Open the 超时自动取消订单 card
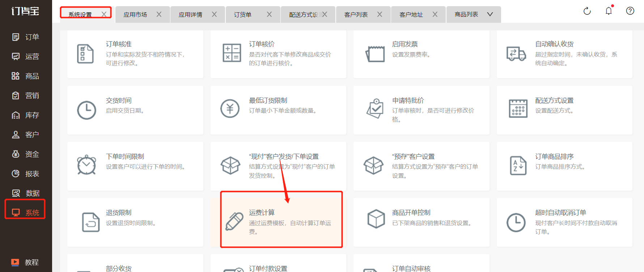Image resolution: width=644 pixels, height=272 pixels. pos(564,222)
